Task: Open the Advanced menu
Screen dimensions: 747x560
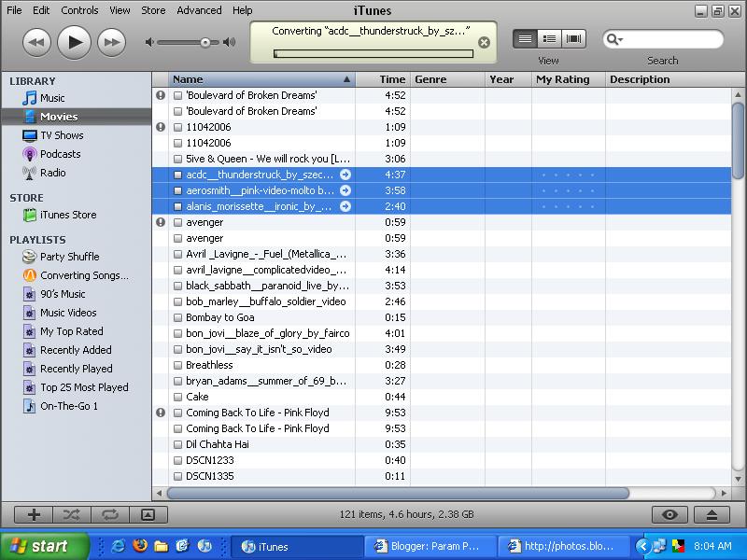Action: (199, 10)
